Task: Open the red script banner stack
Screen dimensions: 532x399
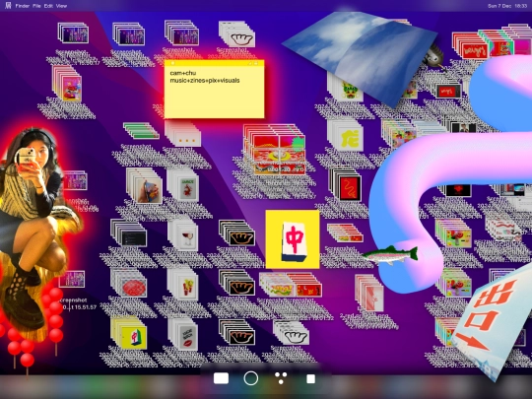Action: (x=469, y=45)
